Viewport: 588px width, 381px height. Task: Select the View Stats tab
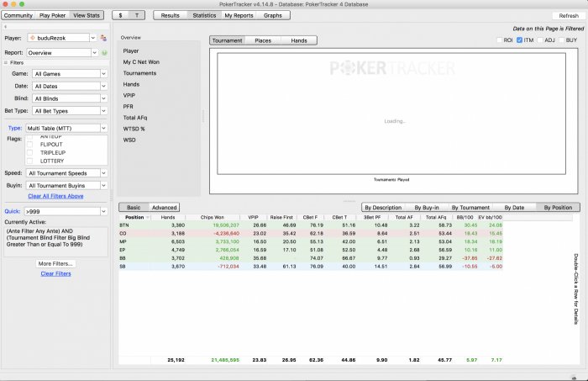(87, 15)
